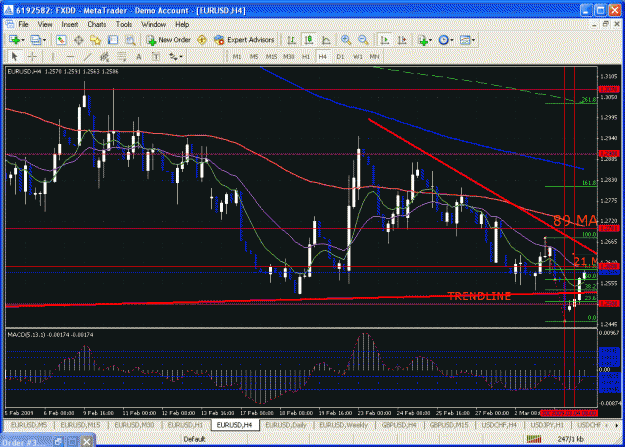Switch timeframe to M15
This screenshot has width=625, height=447.
point(271,57)
